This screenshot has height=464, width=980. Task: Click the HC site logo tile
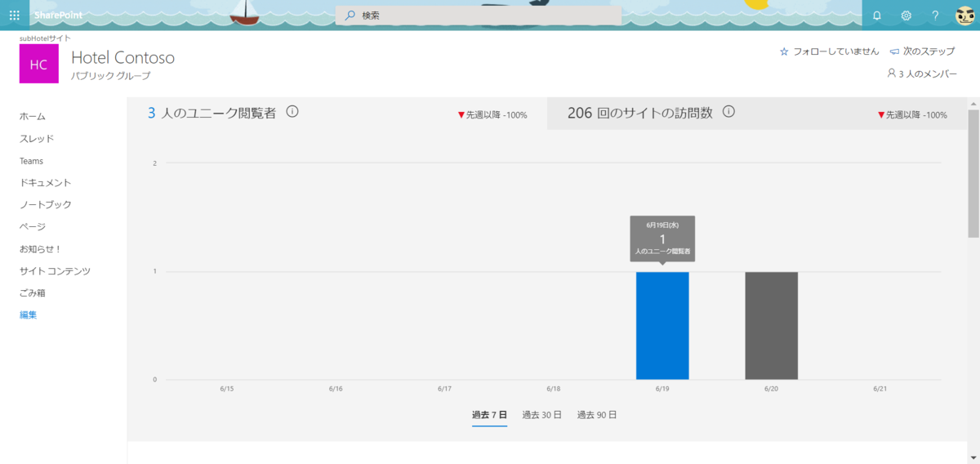coord(38,64)
